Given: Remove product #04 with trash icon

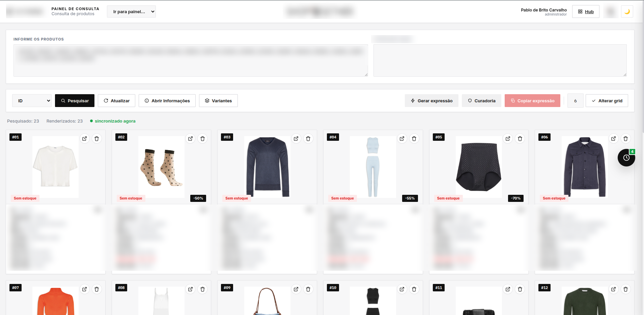Looking at the screenshot, I should [x=414, y=138].
